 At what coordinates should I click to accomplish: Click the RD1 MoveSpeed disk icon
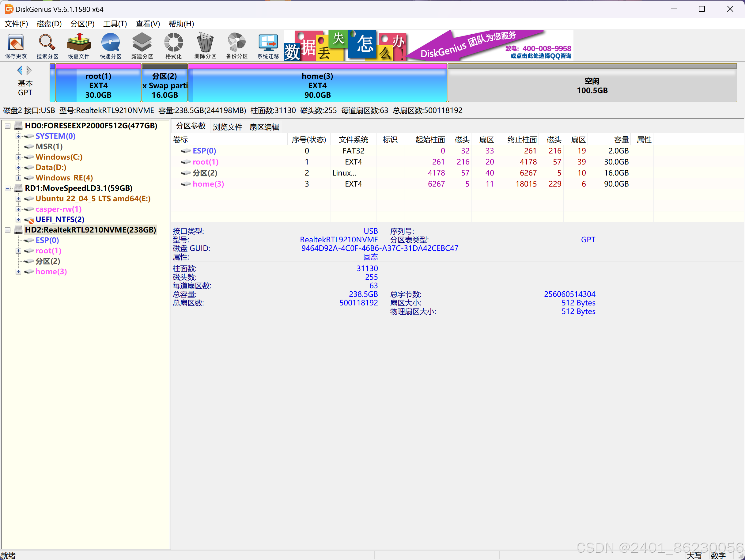pyautogui.click(x=18, y=188)
